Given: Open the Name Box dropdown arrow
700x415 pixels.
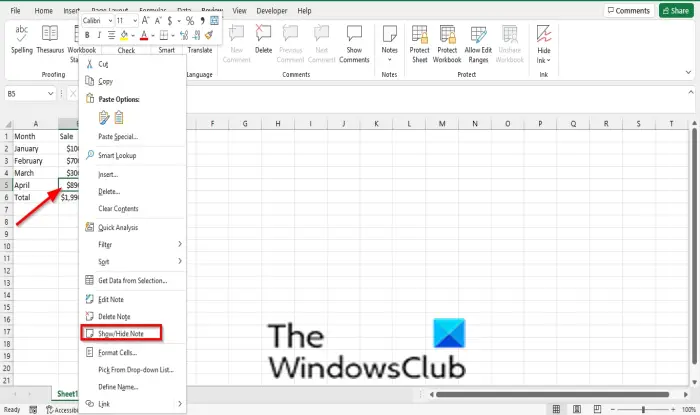Looking at the screenshot, I should (50, 94).
